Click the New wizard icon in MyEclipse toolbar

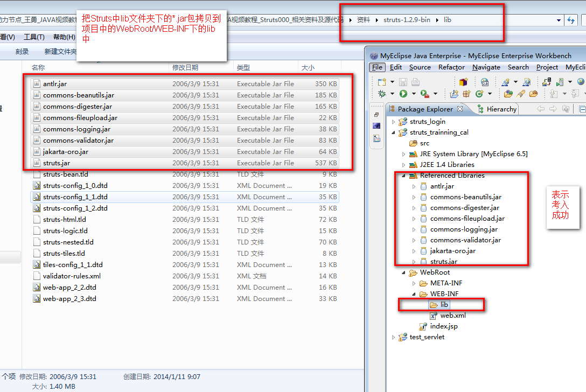382,82
